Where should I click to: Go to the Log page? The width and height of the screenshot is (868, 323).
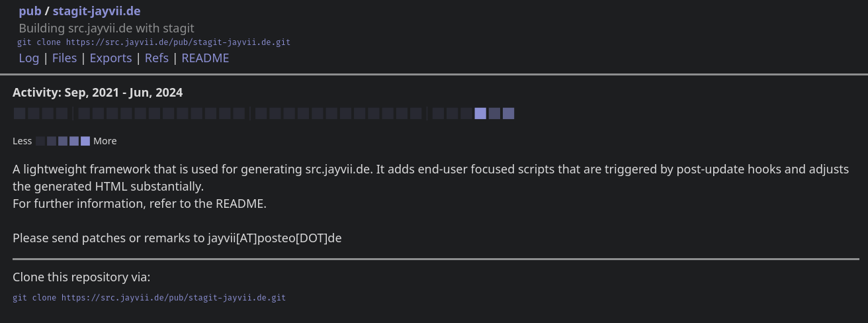click(28, 58)
